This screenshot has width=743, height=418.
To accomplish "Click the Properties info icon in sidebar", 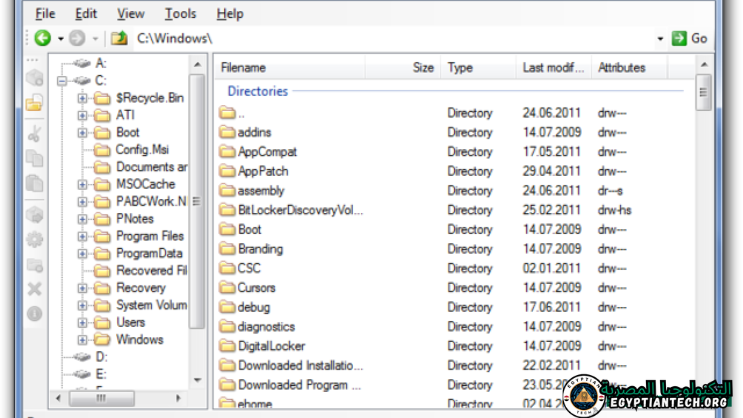I will click(34, 313).
